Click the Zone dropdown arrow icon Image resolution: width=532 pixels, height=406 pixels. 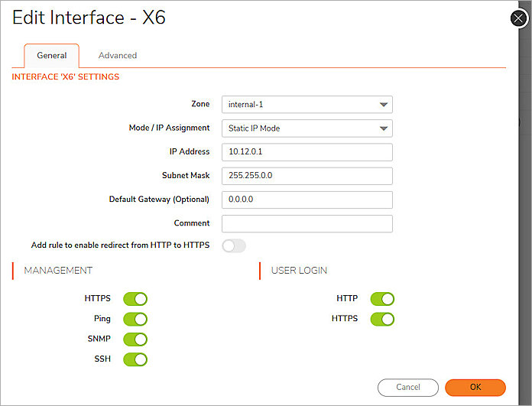point(383,106)
